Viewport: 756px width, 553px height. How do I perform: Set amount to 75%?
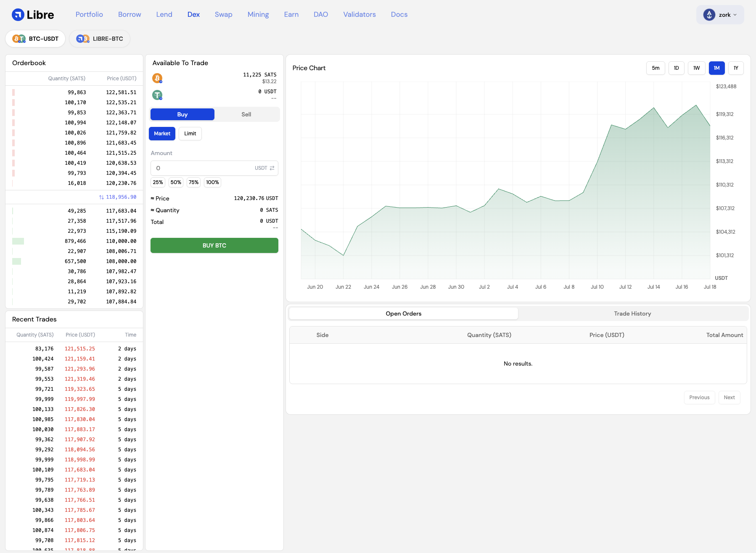point(193,182)
